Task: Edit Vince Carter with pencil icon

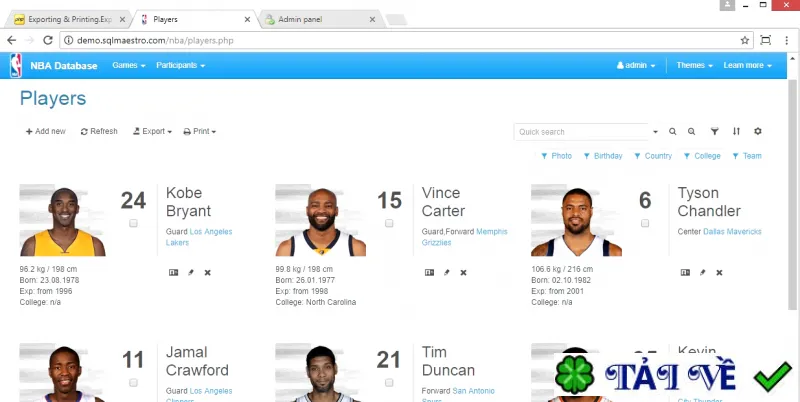Action: pos(446,272)
